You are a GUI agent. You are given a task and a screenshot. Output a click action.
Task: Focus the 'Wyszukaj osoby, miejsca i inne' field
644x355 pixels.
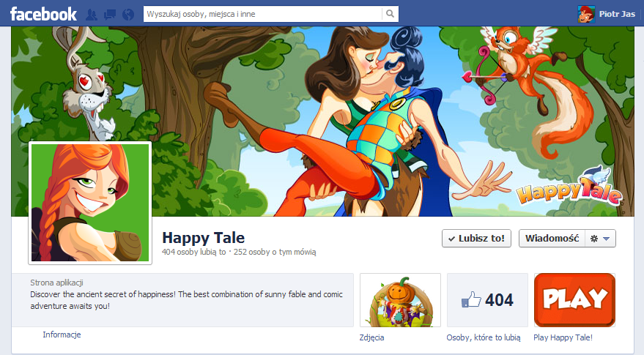click(x=262, y=13)
